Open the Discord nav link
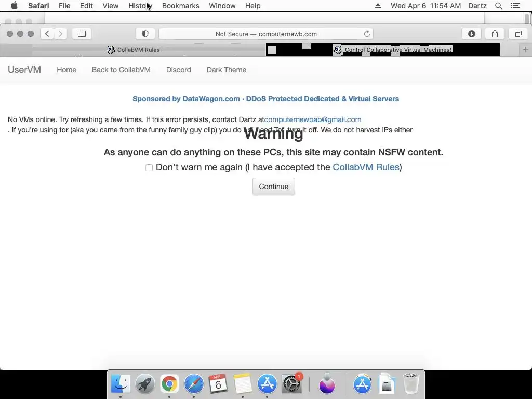Viewport: 532px width, 399px height. click(179, 70)
